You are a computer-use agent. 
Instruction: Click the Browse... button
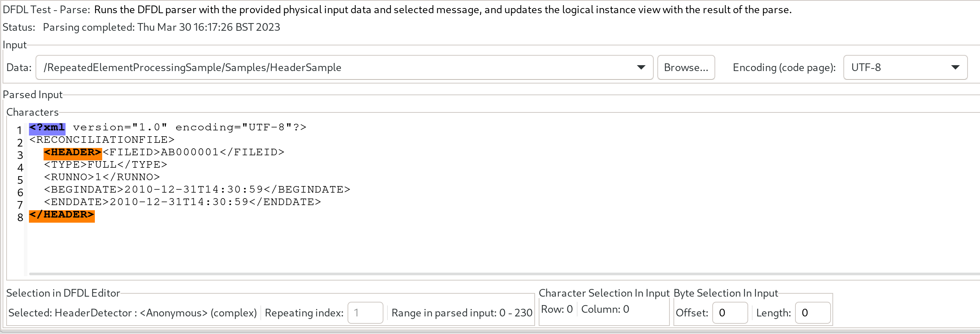(x=686, y=67)
